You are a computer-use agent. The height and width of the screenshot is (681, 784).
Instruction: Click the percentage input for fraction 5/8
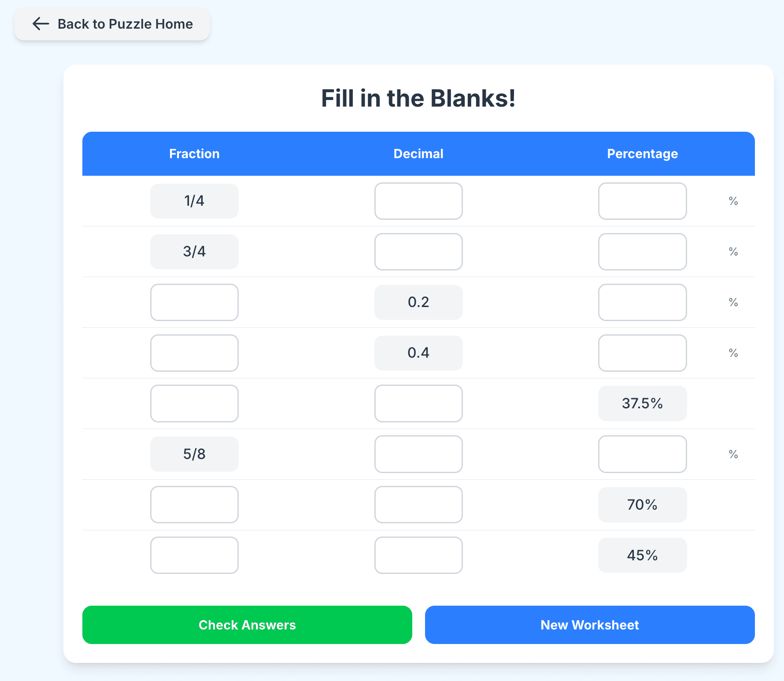click(x=642, y=454)
